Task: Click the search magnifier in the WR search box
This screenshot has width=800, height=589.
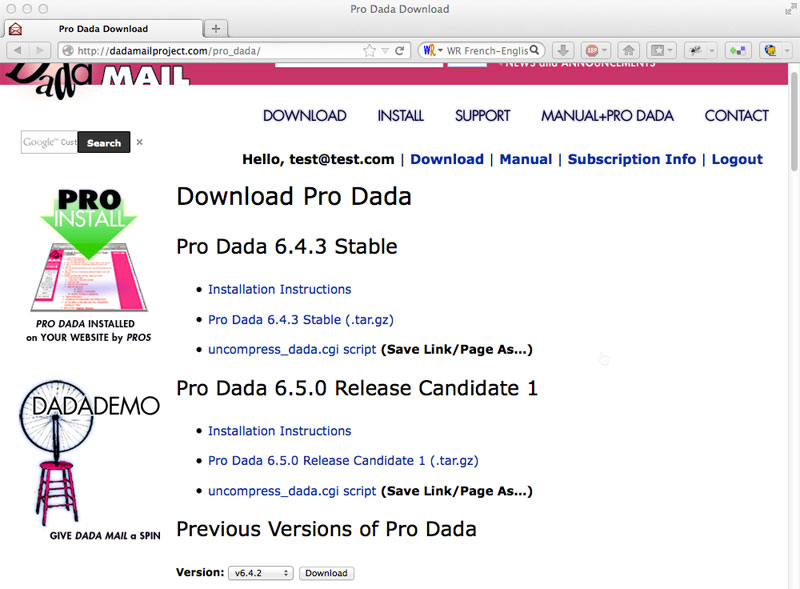Action: [536, 50]
